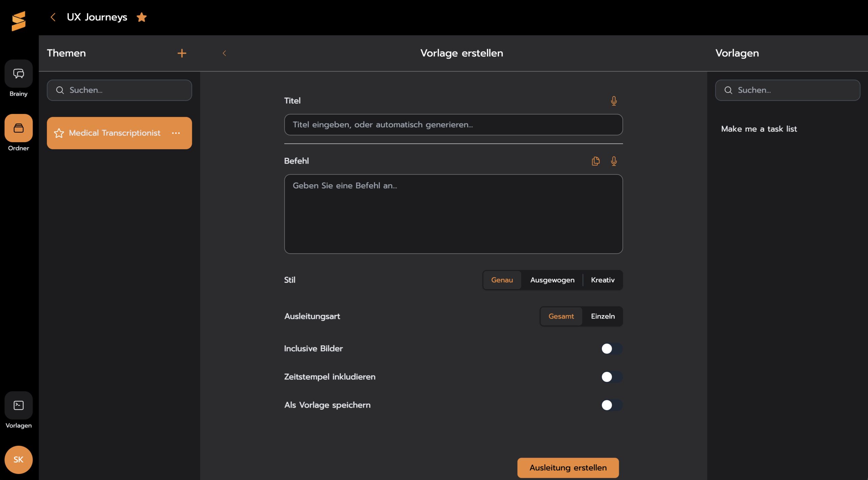Screen dimensions: 868x480
Task: Collapse panel with chevron beside Vorlage erstellen
Action: 224,53
